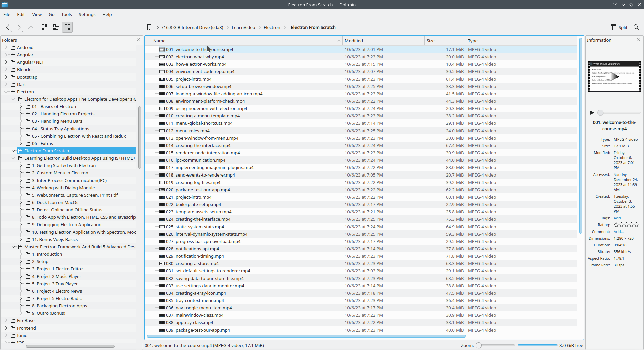Open the window help question mark button
644x350 pixels.
[615, 5]
